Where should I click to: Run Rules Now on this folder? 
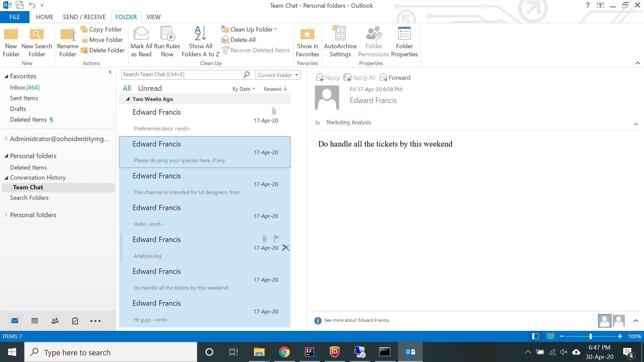click(x=167, y=42)
